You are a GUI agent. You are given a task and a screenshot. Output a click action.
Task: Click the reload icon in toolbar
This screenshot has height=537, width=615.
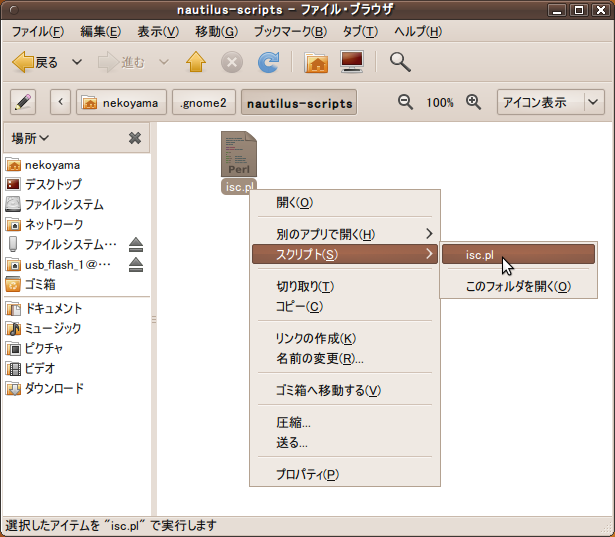click(x=268, y=63)
